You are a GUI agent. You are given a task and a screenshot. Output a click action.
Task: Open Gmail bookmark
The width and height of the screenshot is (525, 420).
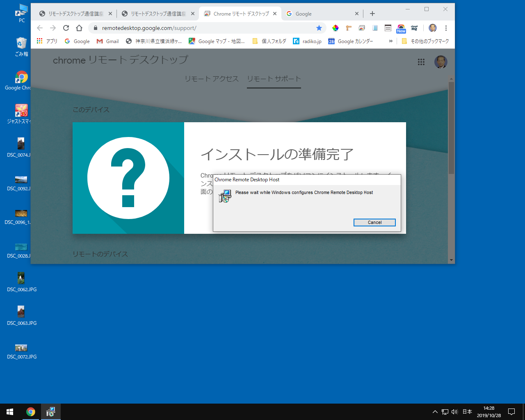pyautogui.click(x=108, y=41)
